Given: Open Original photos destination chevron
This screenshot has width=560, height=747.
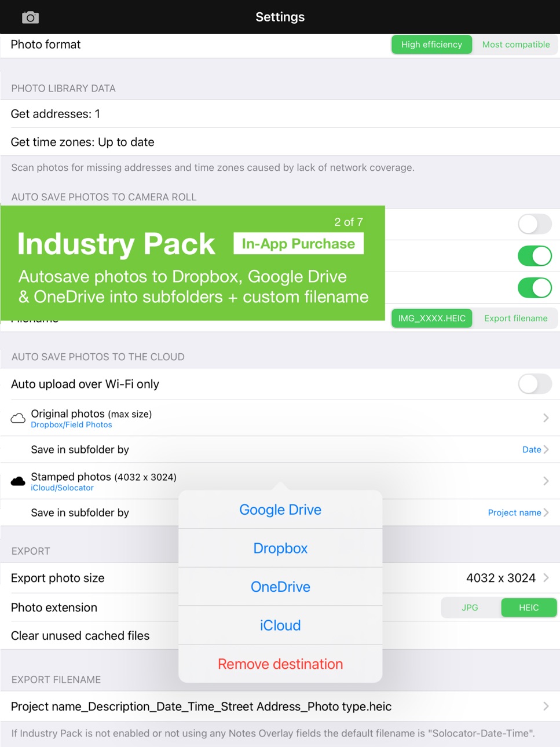Looking at the screenshot, I should click(546, 418).
